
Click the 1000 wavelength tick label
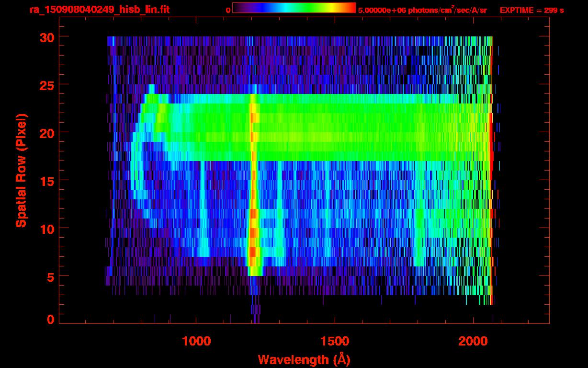tap(196, 341)
